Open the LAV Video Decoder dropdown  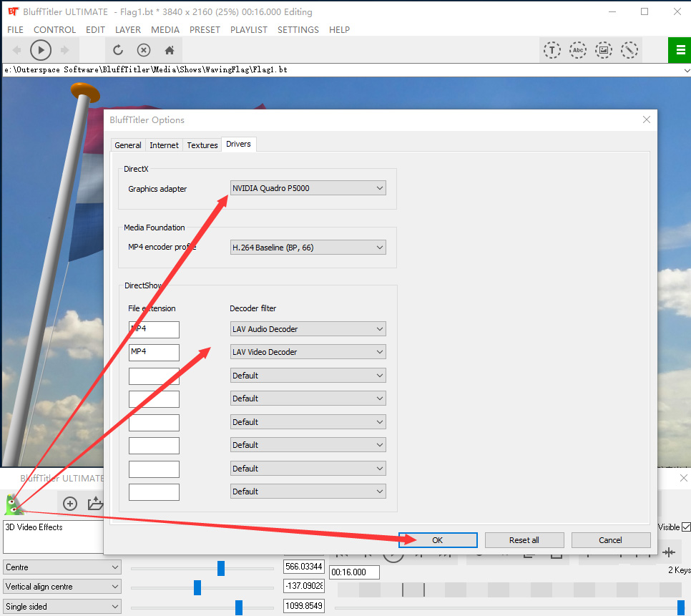pyautogui.click(x=308, y=352)
